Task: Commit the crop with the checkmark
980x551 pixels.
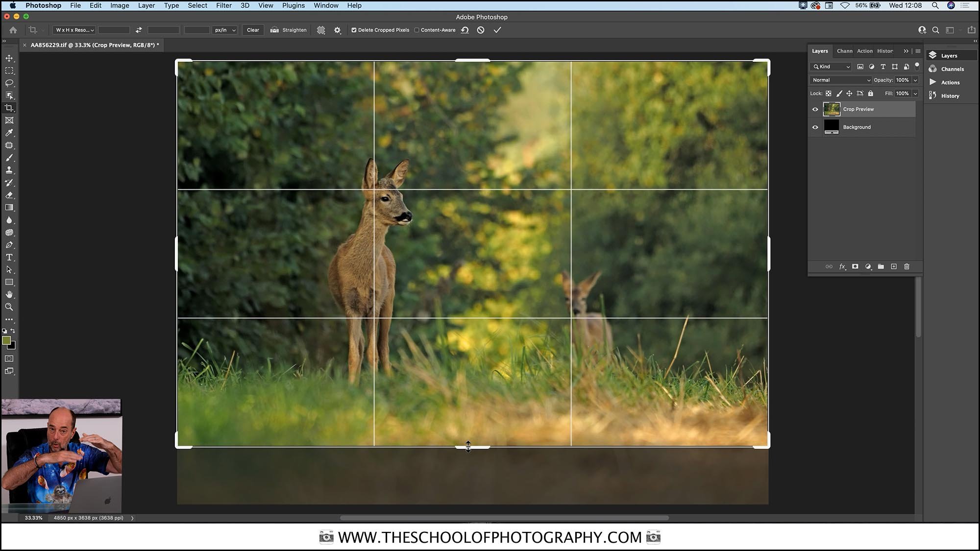Action: click(x=497, y=30)
